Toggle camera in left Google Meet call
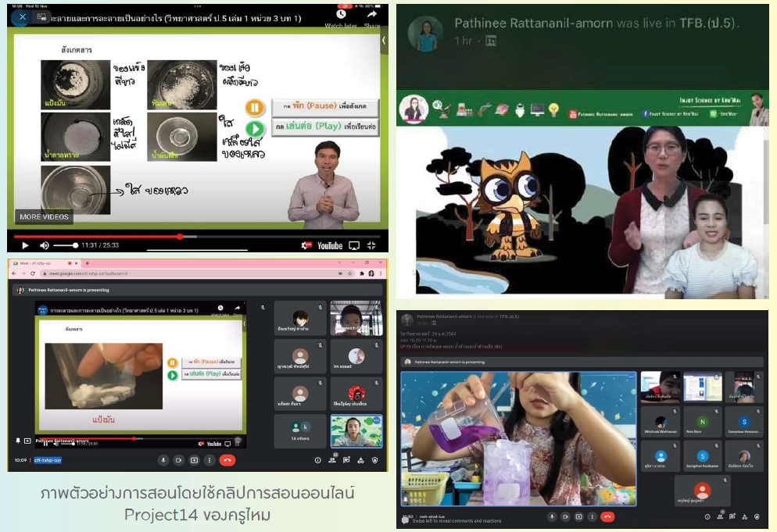 tap(178, 460)
